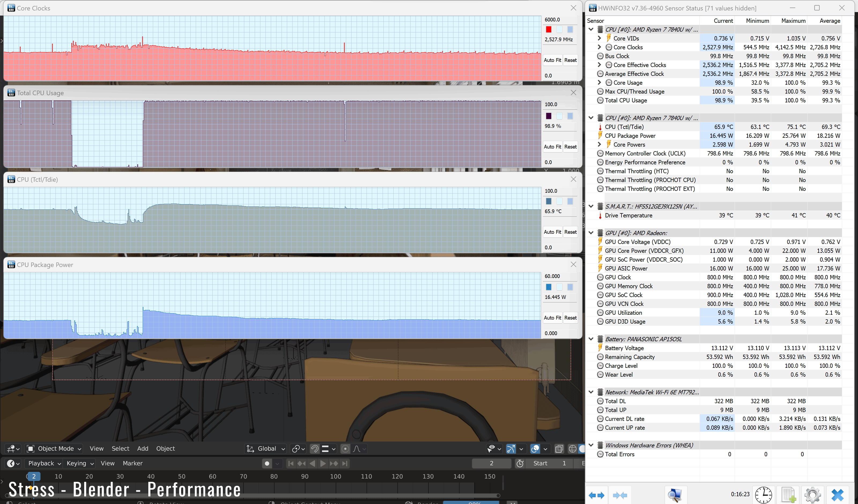858x504 pixels.
Task: Start logging with the sheet-plus icon
Action: click(x=788, y=495)
